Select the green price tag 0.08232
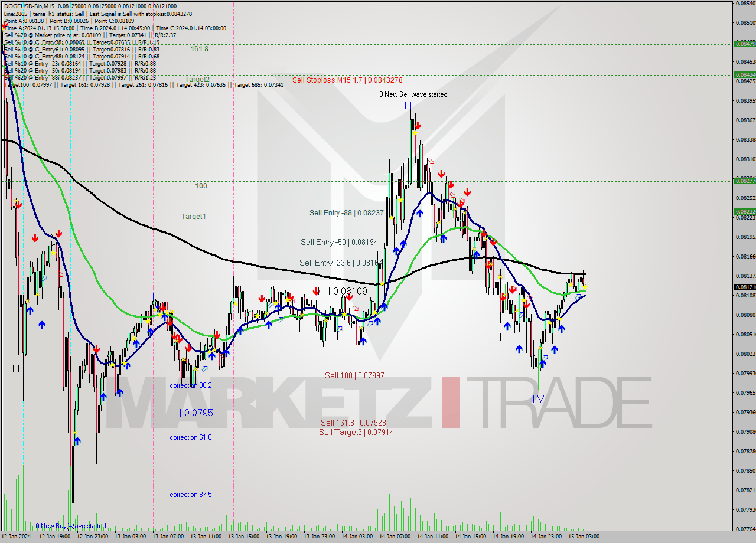This screenshot has height=543, width=756. click(744, 211)
